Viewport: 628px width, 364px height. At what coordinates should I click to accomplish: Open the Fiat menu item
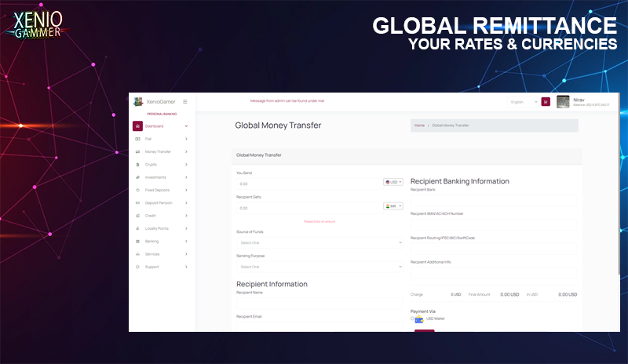pyautogui.click(x=161, y=139)
